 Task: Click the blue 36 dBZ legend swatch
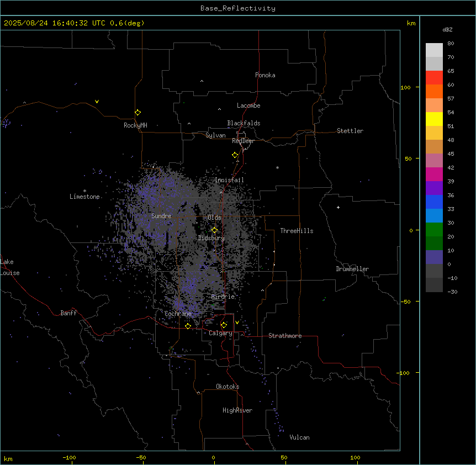pyautogui.click(x=434, y=202)
